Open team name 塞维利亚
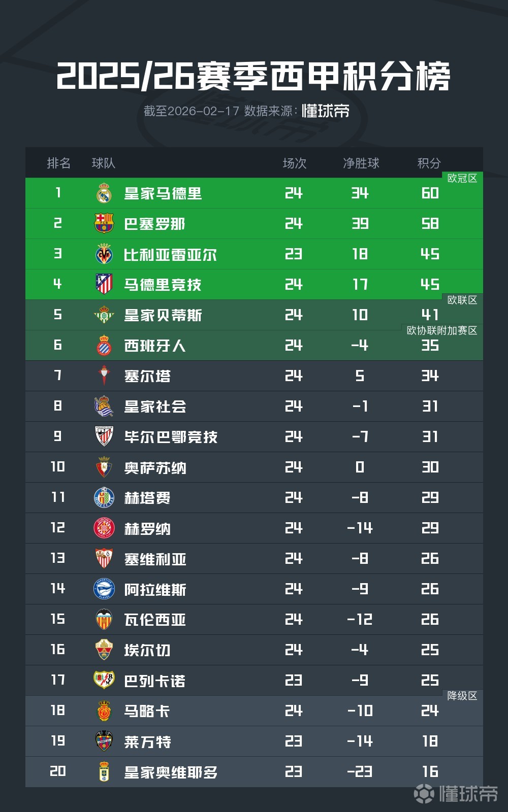This screenshot has height=812, width=508. pyautogui.click(x=155, y=559)
